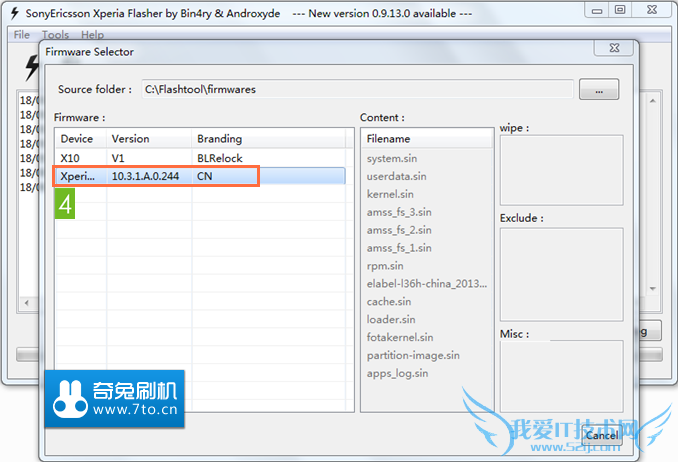Select kernel.sin in content list
Viewport: 678px width, 462px height.
tap(390, 194)
